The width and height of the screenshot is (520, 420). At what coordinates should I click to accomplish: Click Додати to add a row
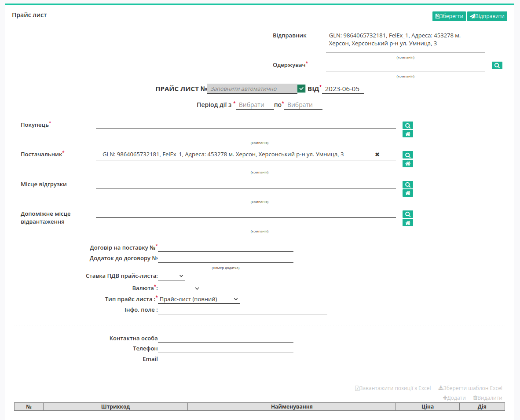pyautogui.click(x=454, y=398)
